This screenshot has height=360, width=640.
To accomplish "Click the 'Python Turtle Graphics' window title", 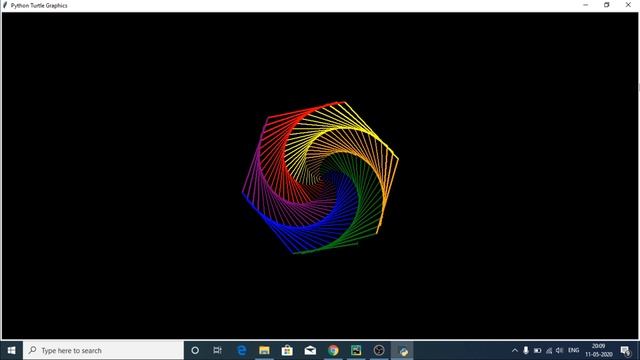I will [x=39, y=6].
